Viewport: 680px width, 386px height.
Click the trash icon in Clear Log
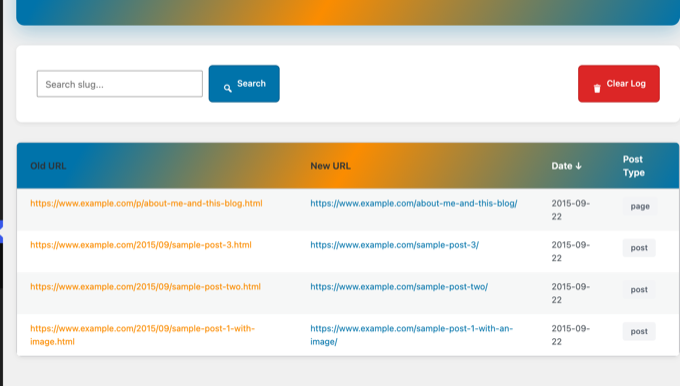point(597,88)
